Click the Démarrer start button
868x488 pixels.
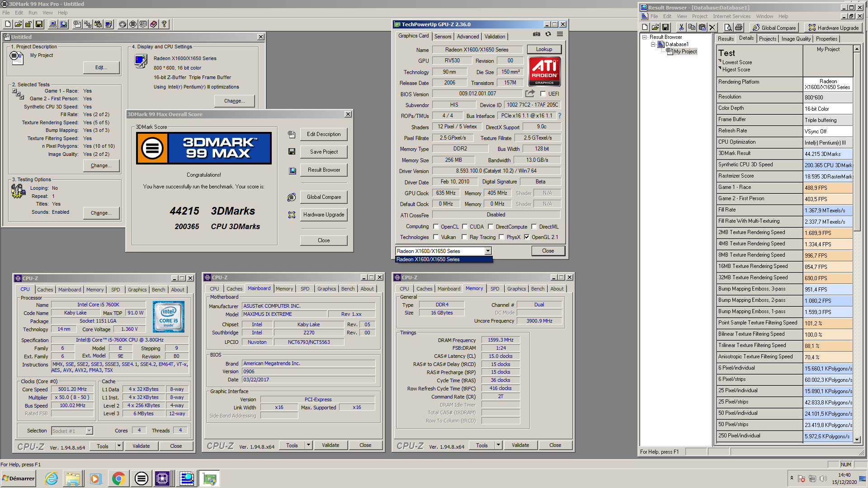pos(19,479)
